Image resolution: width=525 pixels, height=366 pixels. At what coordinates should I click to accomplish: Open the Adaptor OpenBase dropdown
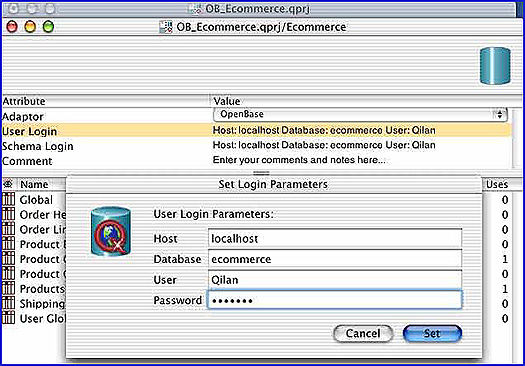pos(360,115)
